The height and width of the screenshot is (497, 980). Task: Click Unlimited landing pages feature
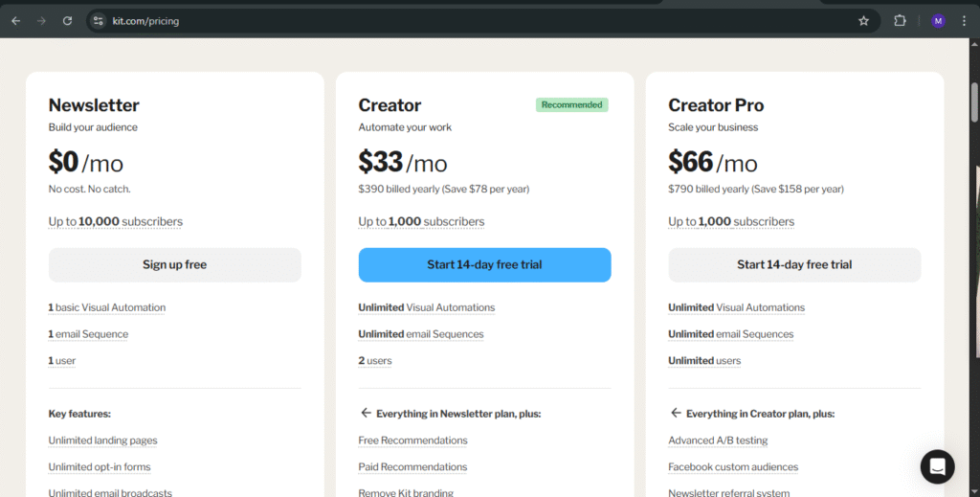[102, 441]
